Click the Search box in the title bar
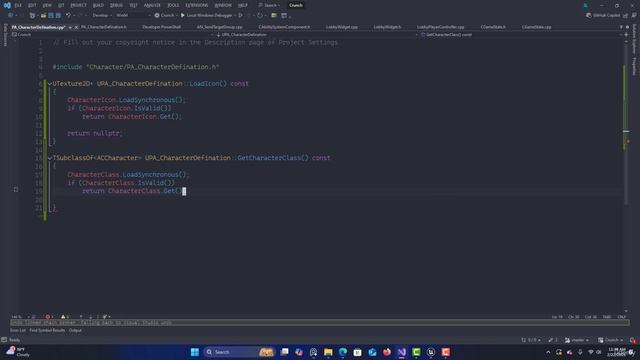Viewport: 640px width, 360px height. tap(269, 5)
